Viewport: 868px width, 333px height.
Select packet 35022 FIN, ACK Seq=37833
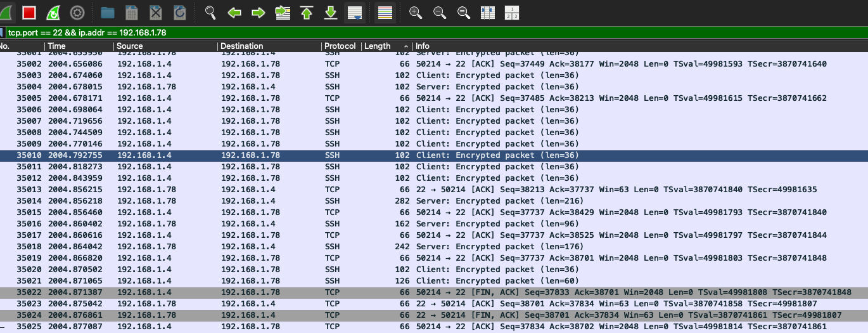coord(434,292)
